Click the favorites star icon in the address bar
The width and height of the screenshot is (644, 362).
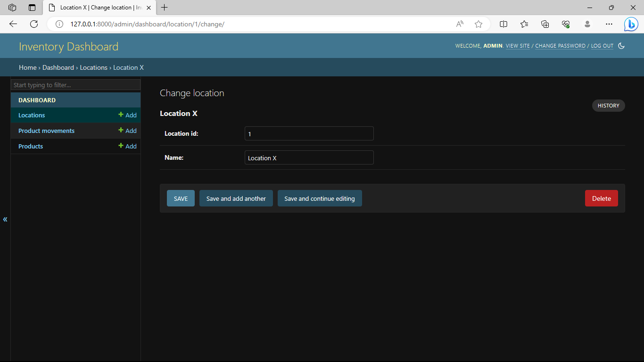[x=478, y=24]
